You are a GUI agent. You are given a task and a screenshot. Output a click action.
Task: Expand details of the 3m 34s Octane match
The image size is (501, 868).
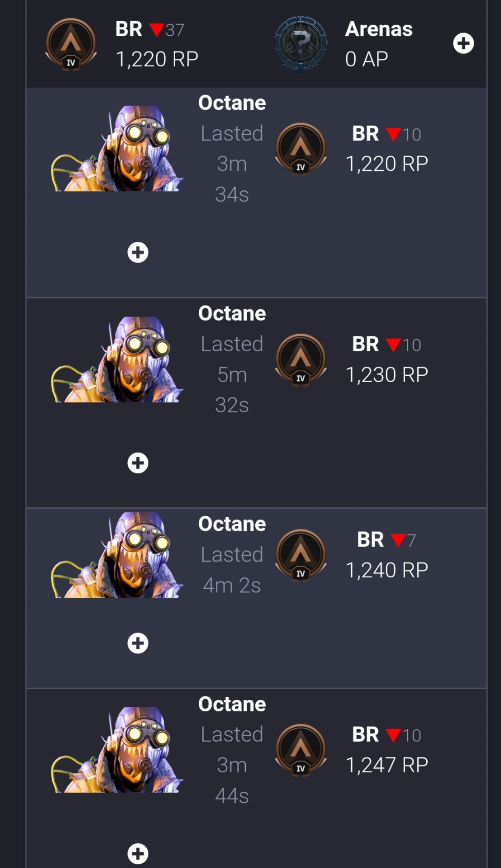point(138,252)
